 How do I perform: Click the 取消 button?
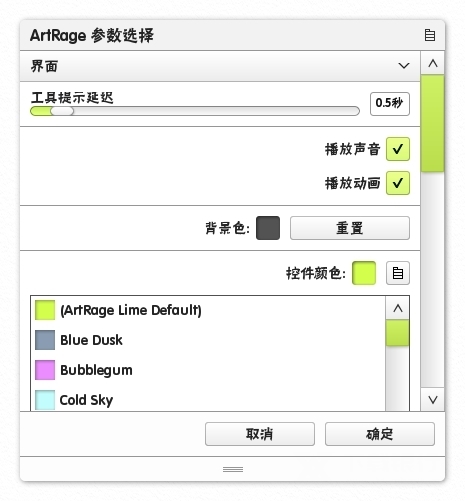tap(260, 434)
